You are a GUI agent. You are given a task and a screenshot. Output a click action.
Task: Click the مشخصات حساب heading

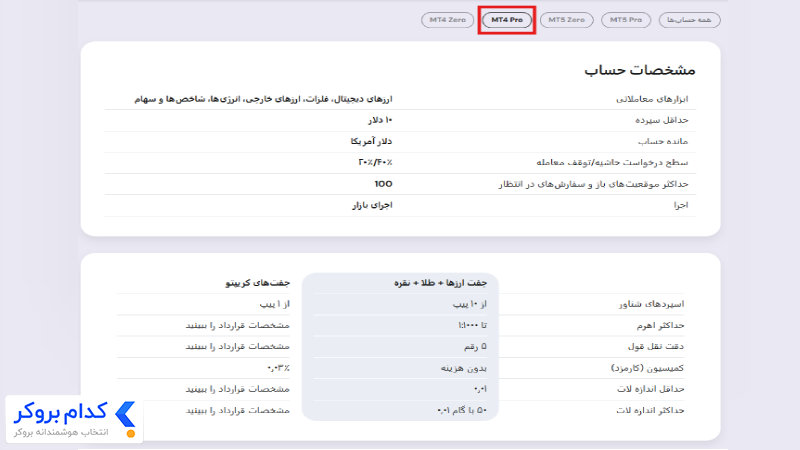(x=640, y=70)
